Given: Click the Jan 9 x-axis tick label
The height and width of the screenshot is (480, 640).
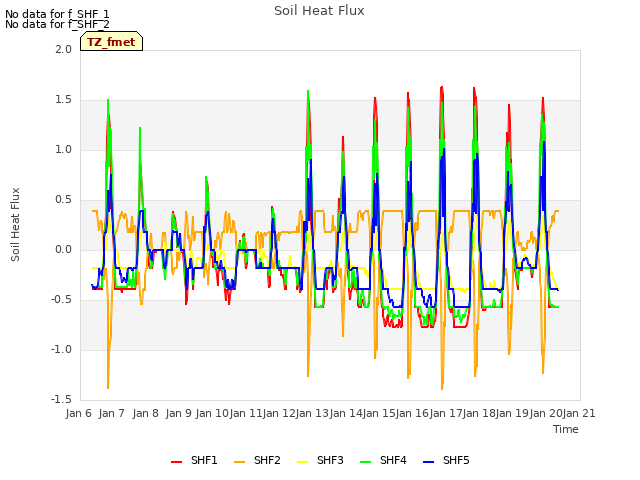Looking at the screenshot, I should pos(178,413).
